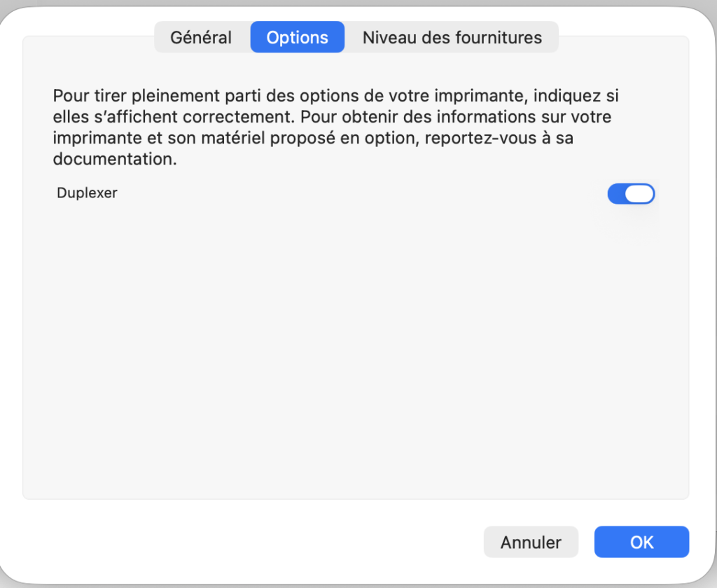The image size is (717, 588).
Task: Click the word "Pour" starting the description
Action: [67, 95]
